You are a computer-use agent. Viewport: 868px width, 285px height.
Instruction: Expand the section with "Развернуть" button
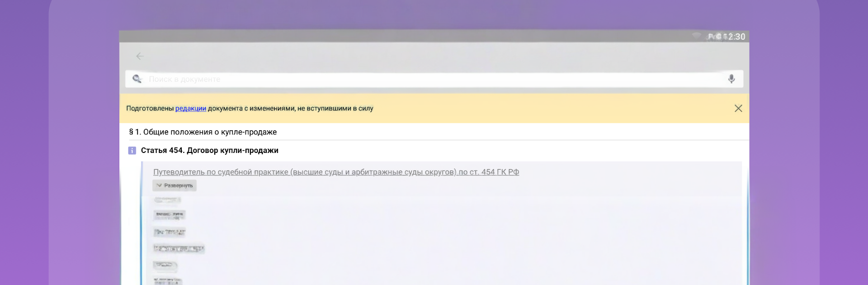[x=175, y=185]
